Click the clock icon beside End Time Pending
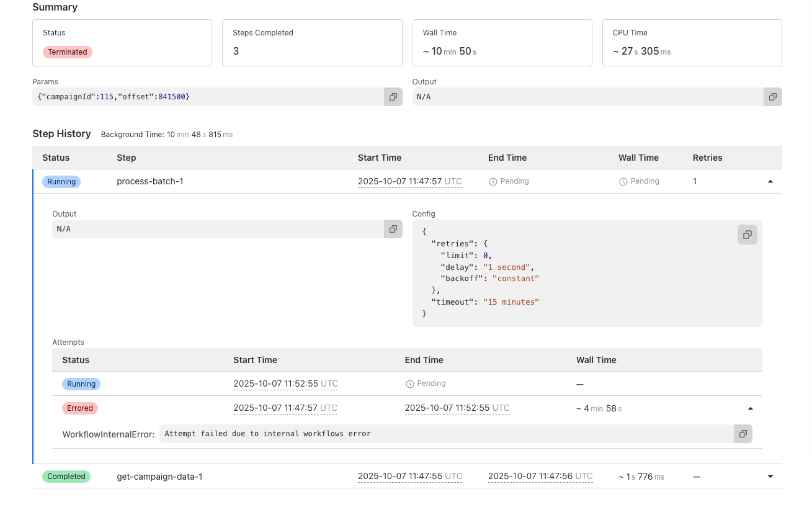This screenshot has width=812, height=520. 493,182
